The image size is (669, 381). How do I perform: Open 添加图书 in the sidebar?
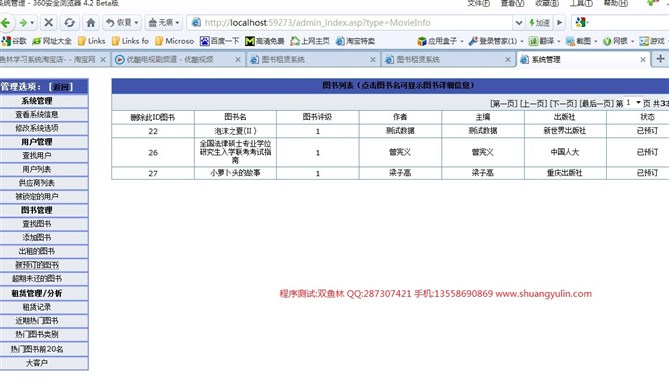[x=37, y=237]
